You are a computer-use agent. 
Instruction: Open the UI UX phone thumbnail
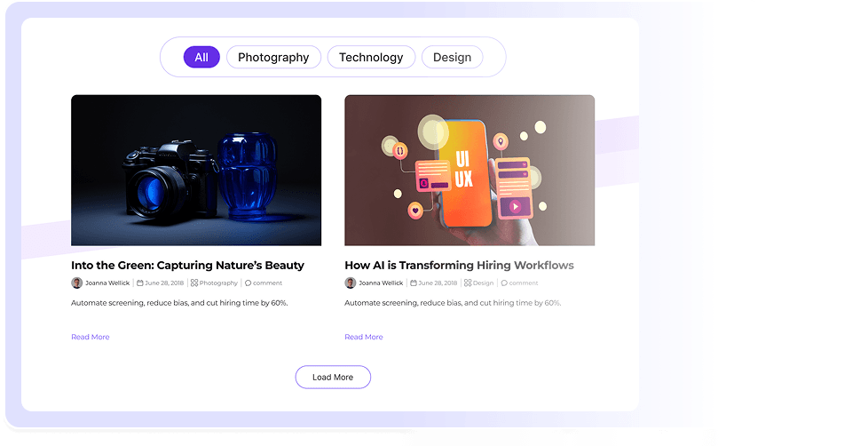(x=470, y=170)
